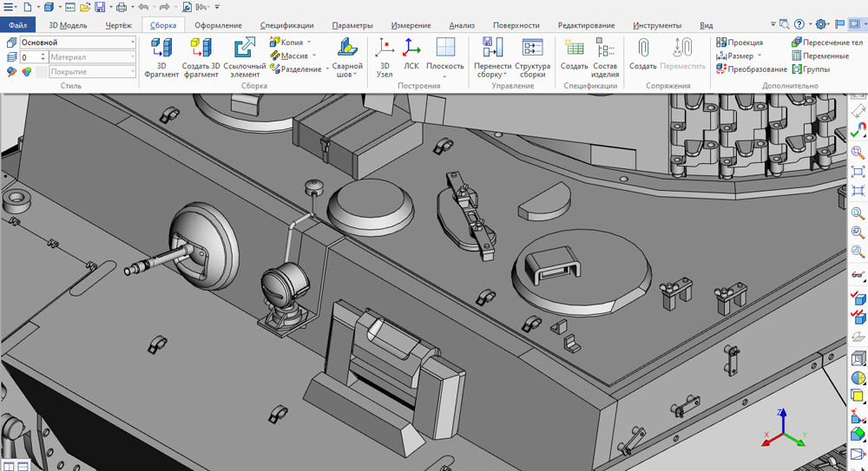Switch to the 3D Модель tab
The image size is (868, 471).
68,25
